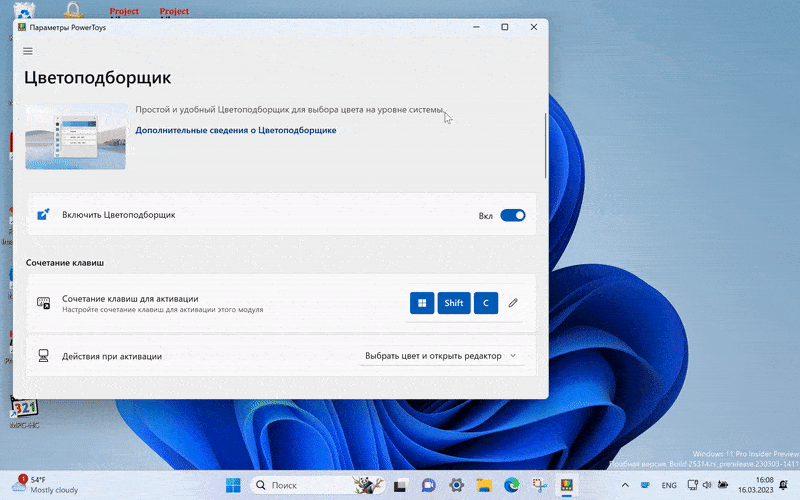Click the PowerToys logo in the title bar
This screenshot has height=500, width=800.
(21, 27)
